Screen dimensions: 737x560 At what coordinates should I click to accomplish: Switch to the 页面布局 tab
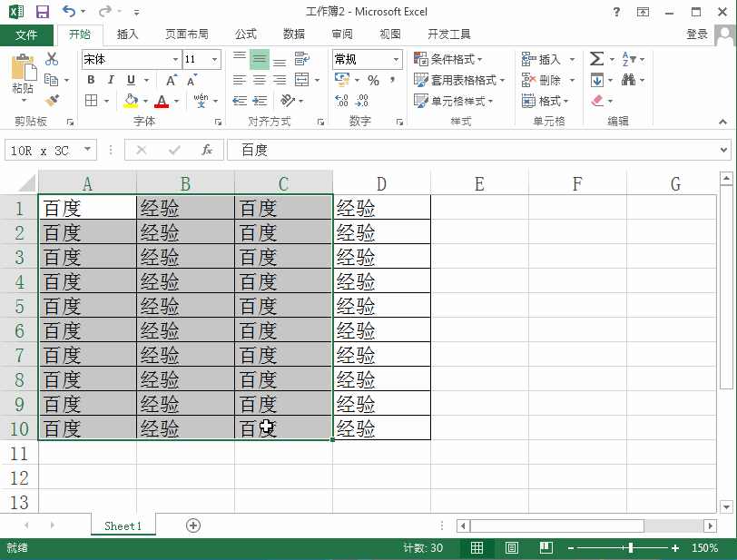187,34
